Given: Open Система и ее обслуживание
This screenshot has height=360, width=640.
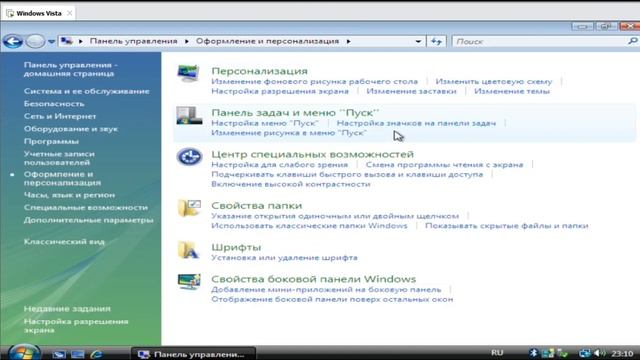Looking at the screenshot, I should (x=87, y=91).
